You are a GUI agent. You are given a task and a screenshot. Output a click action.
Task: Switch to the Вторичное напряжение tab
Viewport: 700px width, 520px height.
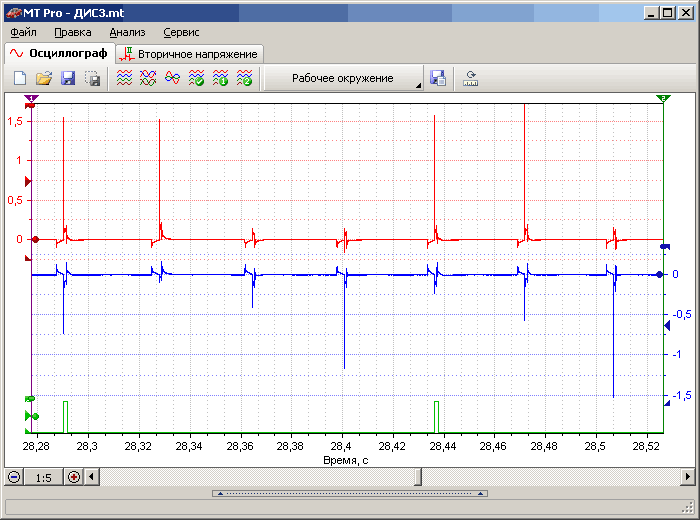click(189, 53)
